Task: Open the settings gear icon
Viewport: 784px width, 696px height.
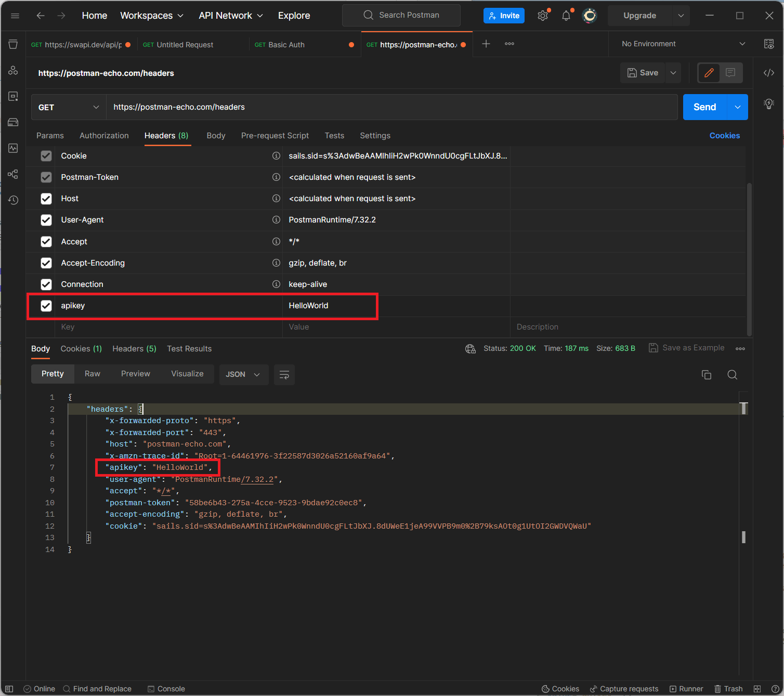Action: [543, 16]
